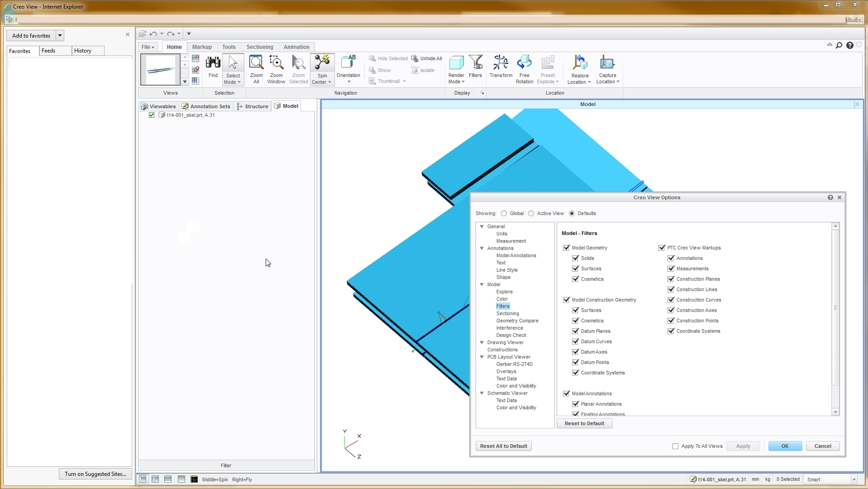This screenshot has width=868, height=489.
Task: Collapse the PCB Layout Viewer section
Action: click(x=482, y=357)
